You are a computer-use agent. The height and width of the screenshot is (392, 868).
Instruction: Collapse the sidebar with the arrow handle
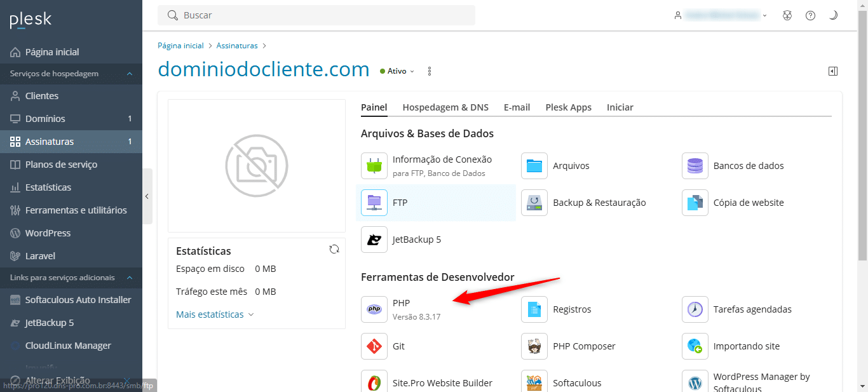(x=147, y=196)
